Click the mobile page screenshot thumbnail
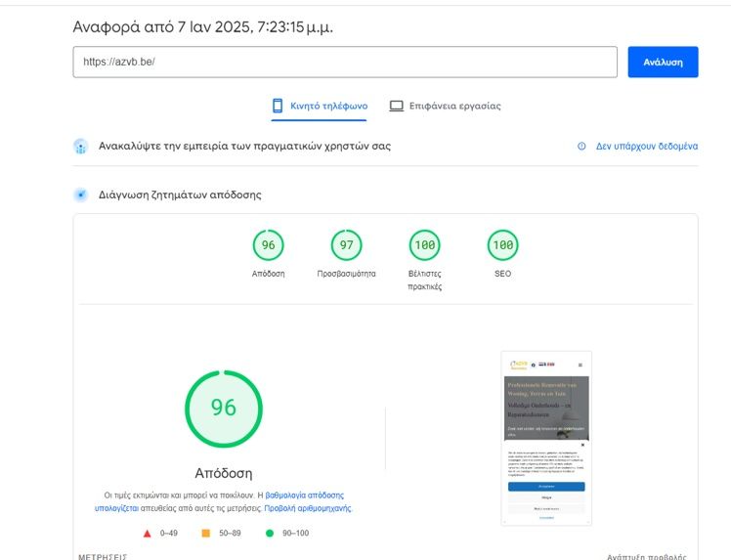The height and width of the screenshot is (560, 731). 546,438
